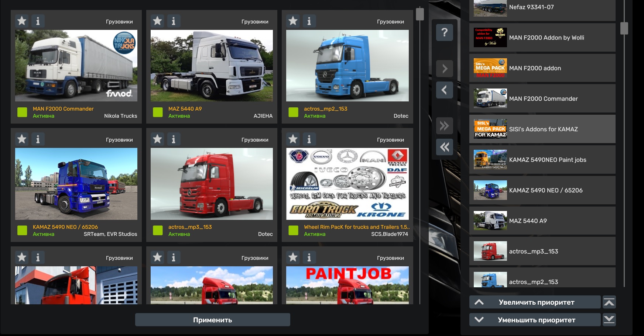Screen dimensions: 644x336
Task: Favorite the Wheel Rim Pack mod card
Action: [x=293, y=139]
